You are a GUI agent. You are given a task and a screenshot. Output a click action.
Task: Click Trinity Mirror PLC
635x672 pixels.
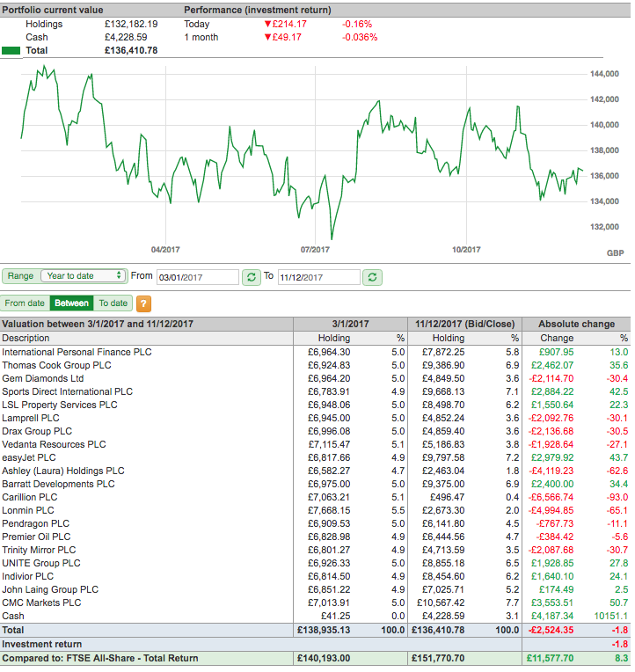pos(39,550)
